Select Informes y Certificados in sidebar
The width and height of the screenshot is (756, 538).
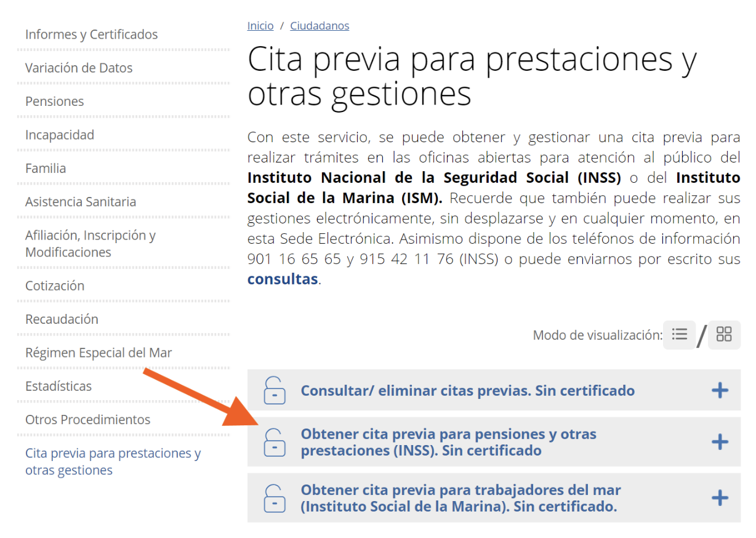(x=92, y=34)
